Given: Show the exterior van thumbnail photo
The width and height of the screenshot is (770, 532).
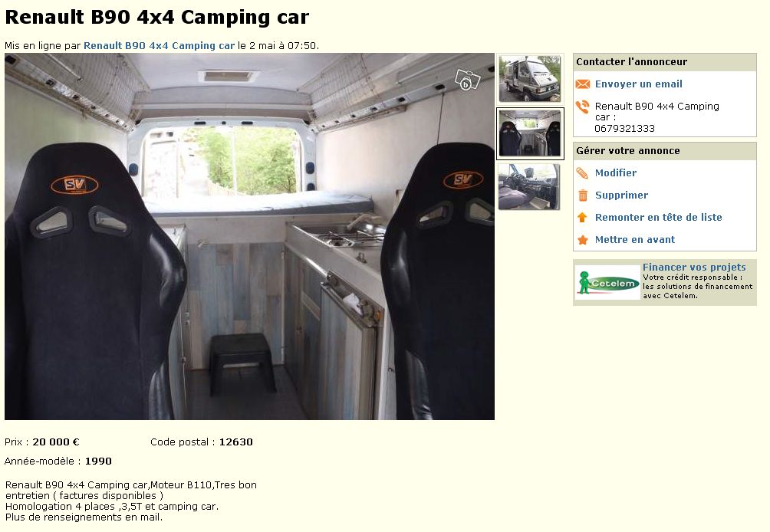Looking at the screenshot, I should pos(529,78).
